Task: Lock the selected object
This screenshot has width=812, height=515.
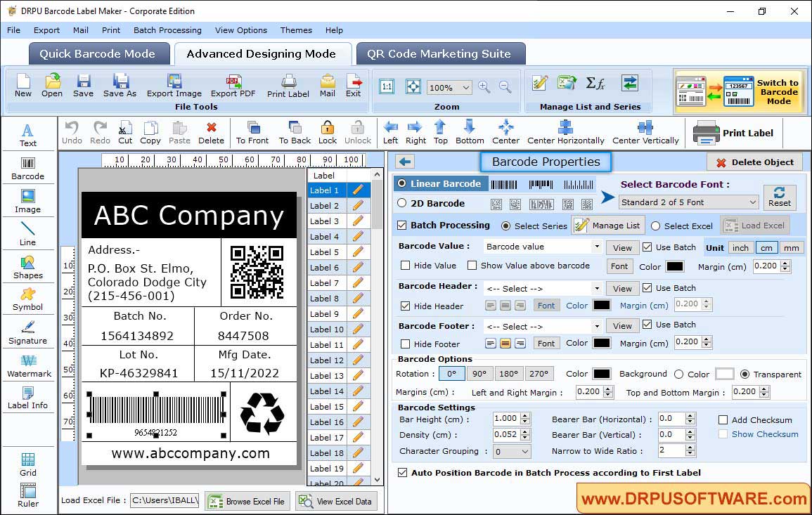Action: coord(328,133)
